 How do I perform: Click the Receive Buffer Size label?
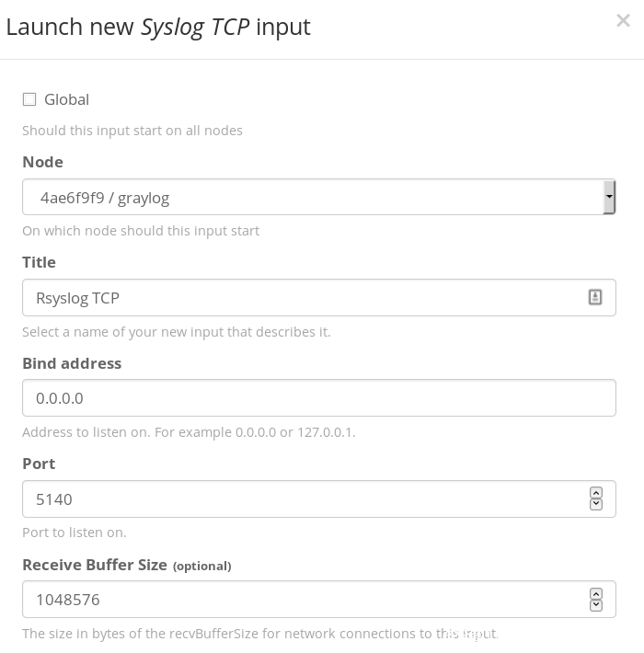click(95, 565)
